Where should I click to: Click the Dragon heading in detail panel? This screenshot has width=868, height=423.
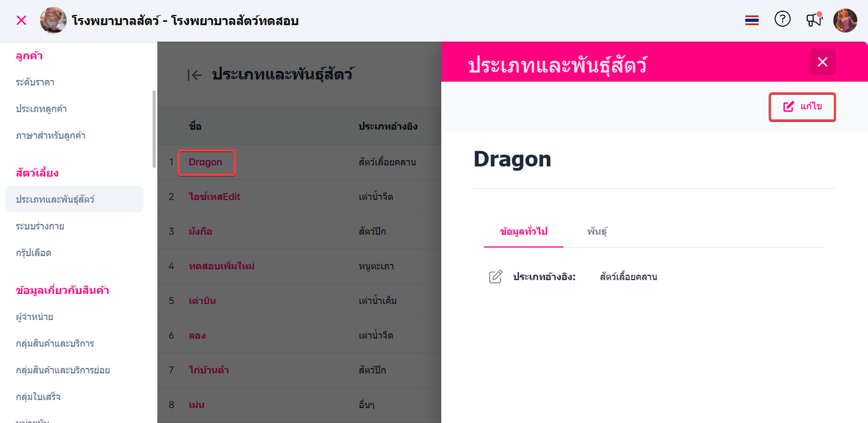tap(512, 159)
